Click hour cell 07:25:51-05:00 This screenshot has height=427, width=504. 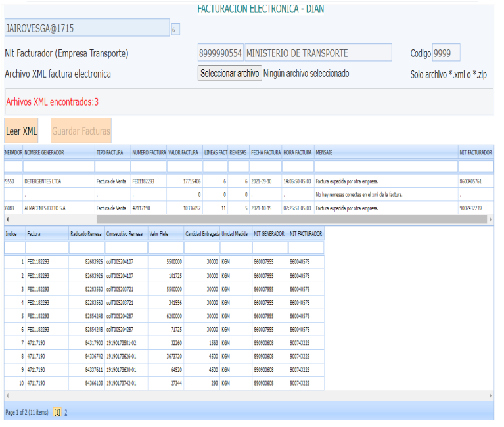(x=298, y=208)
